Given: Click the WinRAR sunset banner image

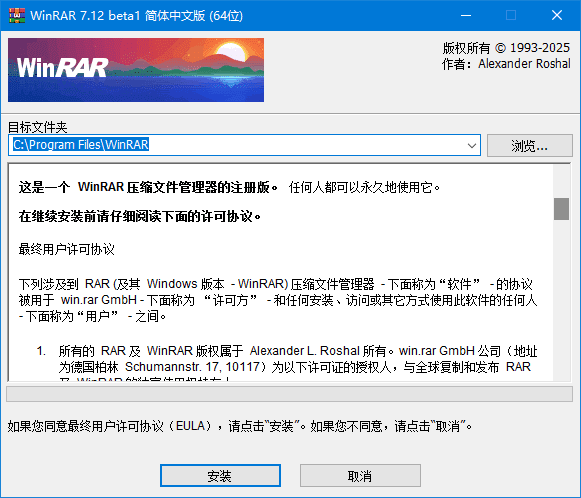Looking at the screenshot, I should click(136, 70).
